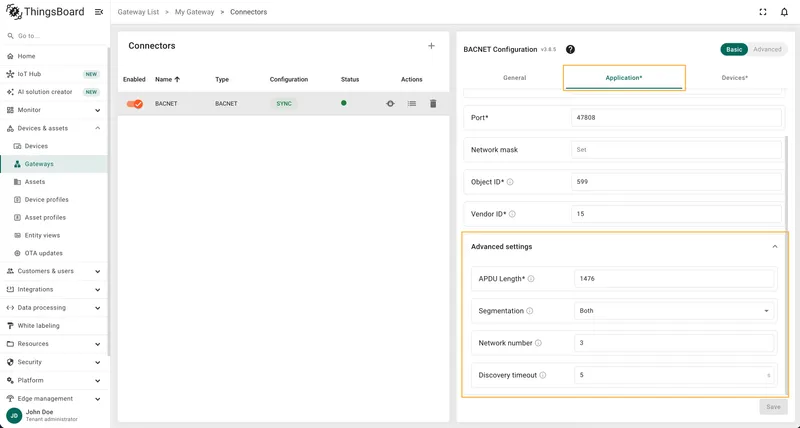The width and height of the screenshot is (800, 428).
Task: Show Discovery timeout info icon
Action: [x=542, y=375]
